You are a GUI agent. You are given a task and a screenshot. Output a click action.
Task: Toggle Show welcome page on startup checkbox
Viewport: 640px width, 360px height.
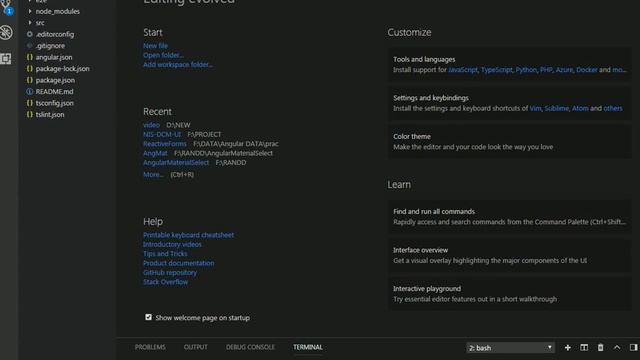[148, 317]
